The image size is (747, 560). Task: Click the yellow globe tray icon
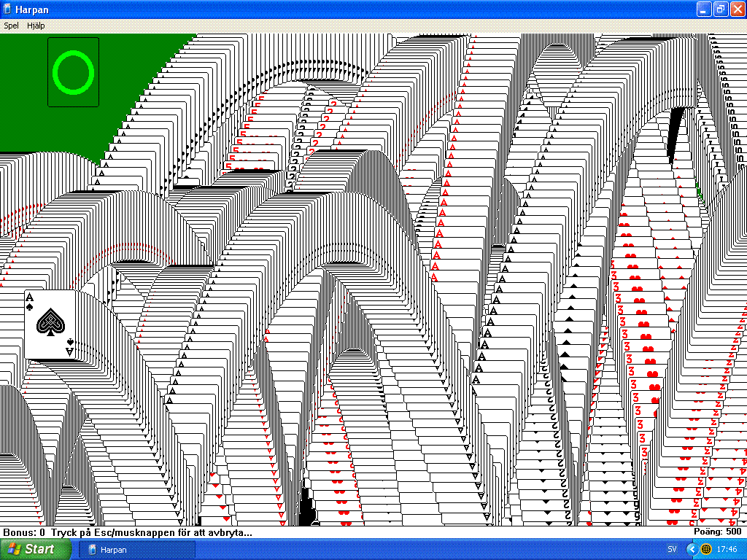(706, 549)
